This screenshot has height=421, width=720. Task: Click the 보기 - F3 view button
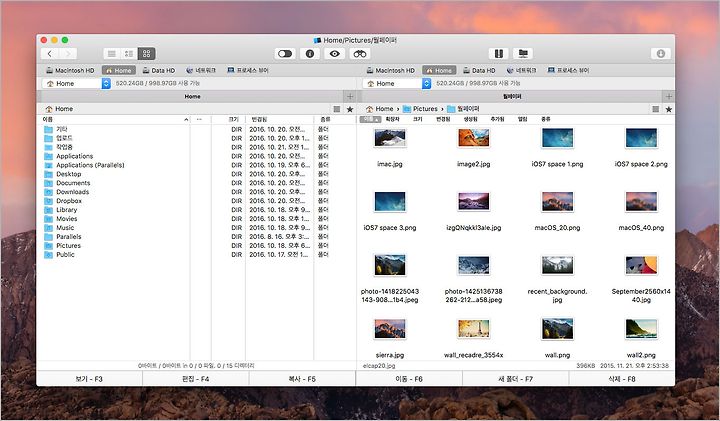click(89, 379)
